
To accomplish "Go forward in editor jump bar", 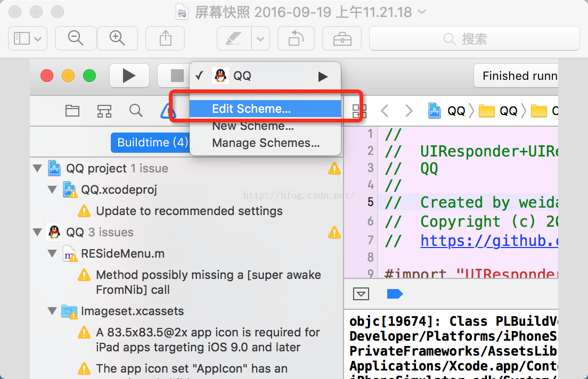I will pyautogui.click(x=409, y=111).
